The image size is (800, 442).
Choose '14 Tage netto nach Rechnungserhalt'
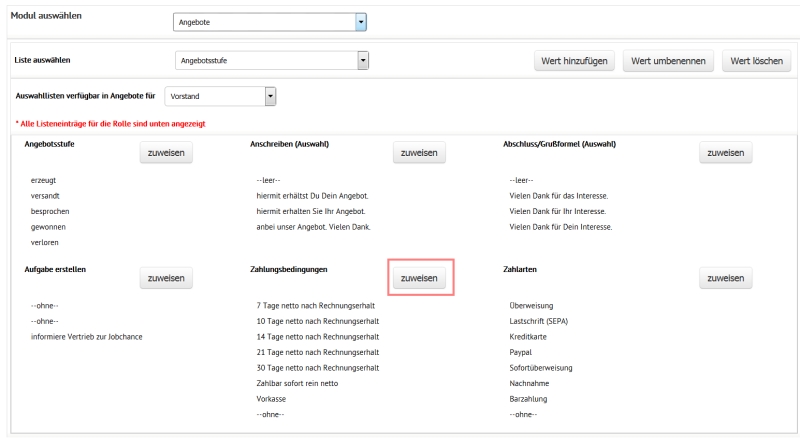(317, 336)
